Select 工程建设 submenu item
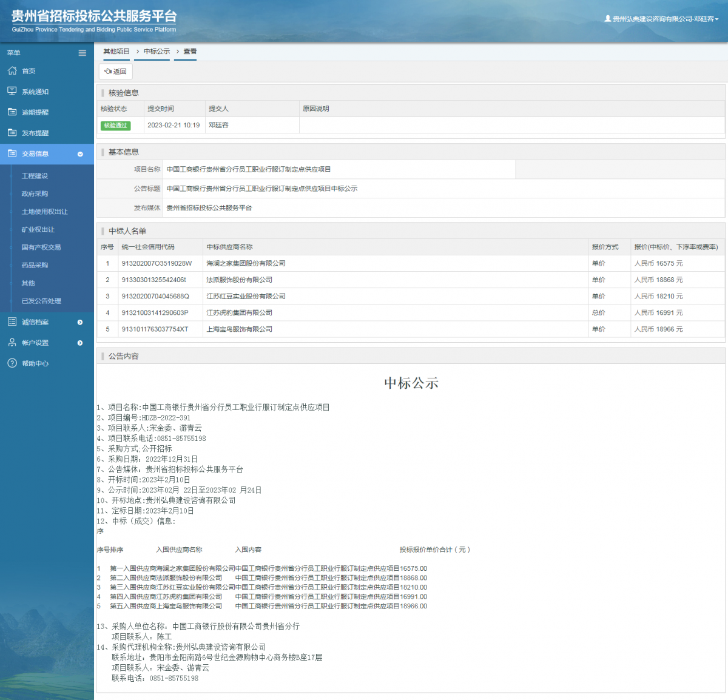 click(x=35, y=176)
